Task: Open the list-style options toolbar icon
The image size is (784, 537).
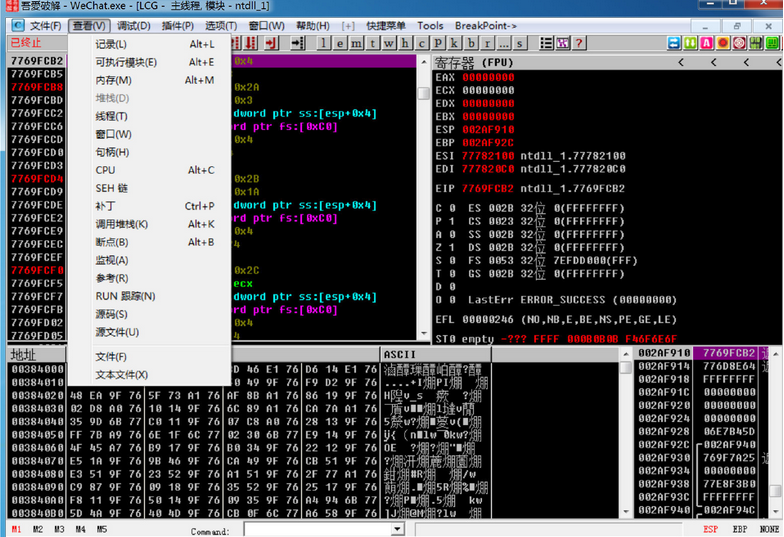Action: click(x=546, y=43)
